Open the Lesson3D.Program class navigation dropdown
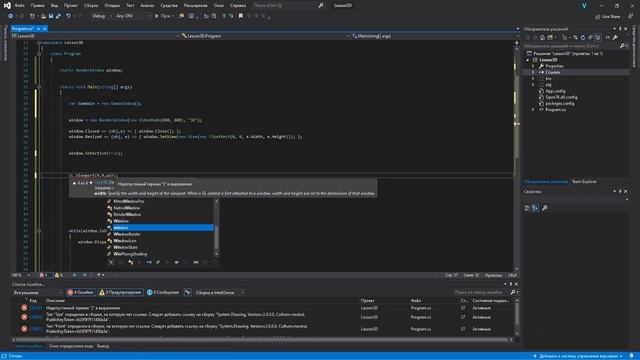 [264, 36]
